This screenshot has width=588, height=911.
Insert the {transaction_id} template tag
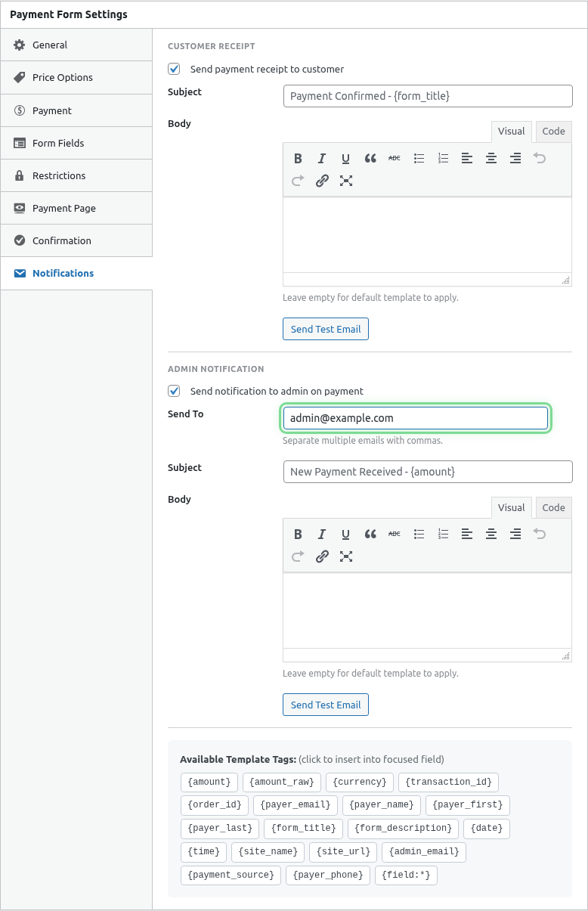[448, 782]
